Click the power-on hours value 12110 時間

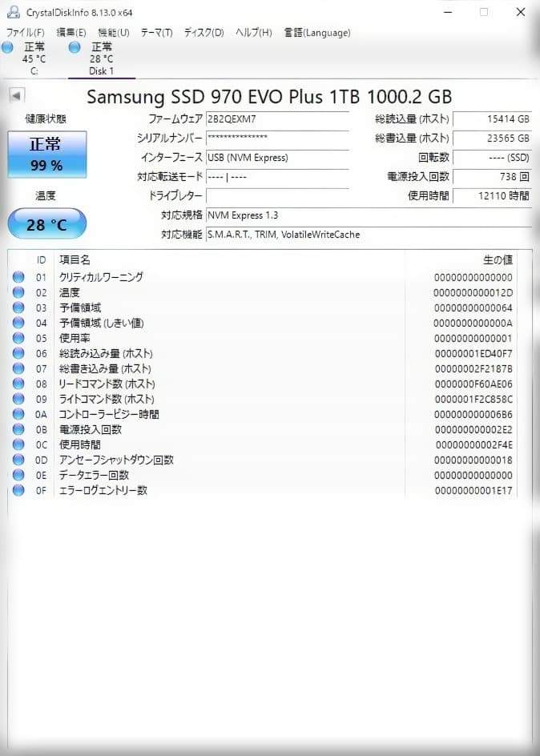point(492,195)
